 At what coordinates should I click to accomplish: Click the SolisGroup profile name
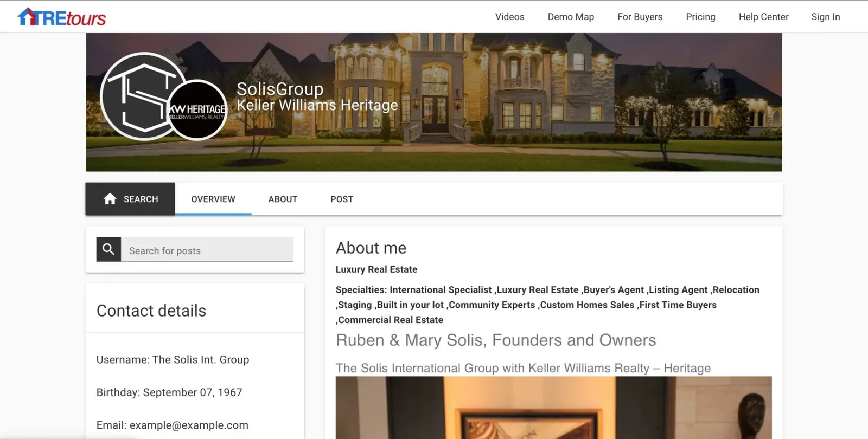[x=280, y=89]
